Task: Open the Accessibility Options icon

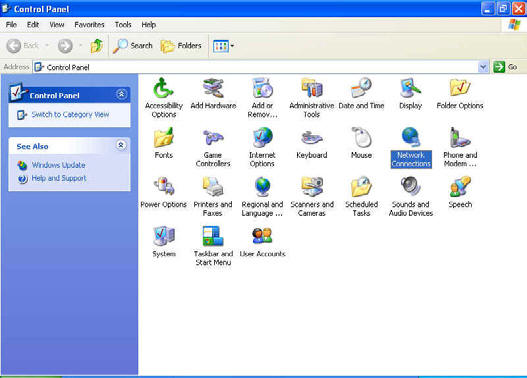Action: pyautogui.click(x=163, y=89)
